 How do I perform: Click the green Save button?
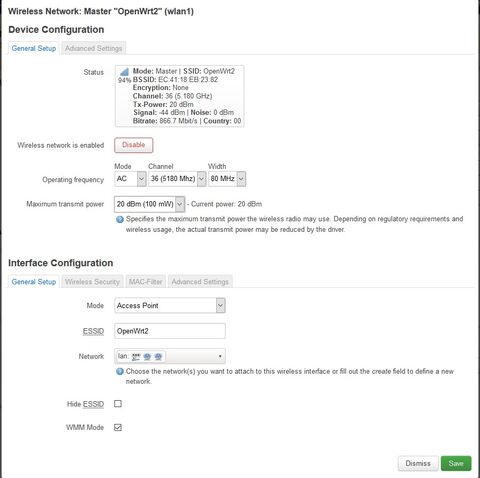tap(456, 463)
